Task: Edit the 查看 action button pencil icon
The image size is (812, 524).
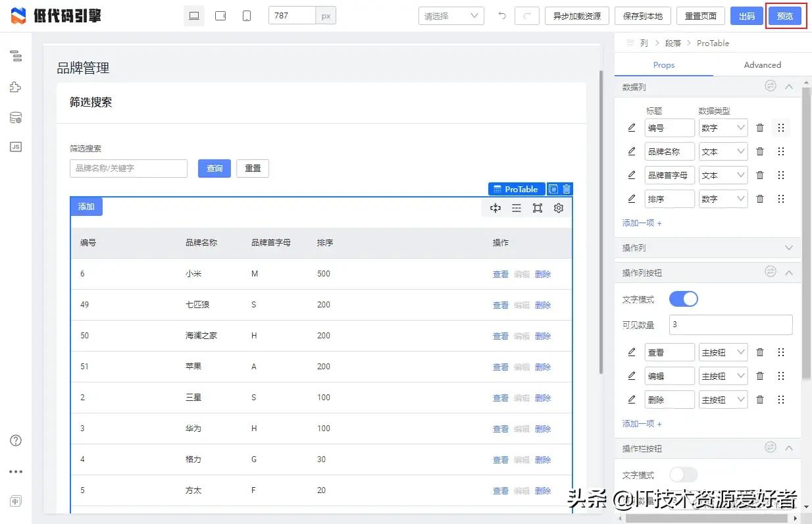Action: pos(632,352)
